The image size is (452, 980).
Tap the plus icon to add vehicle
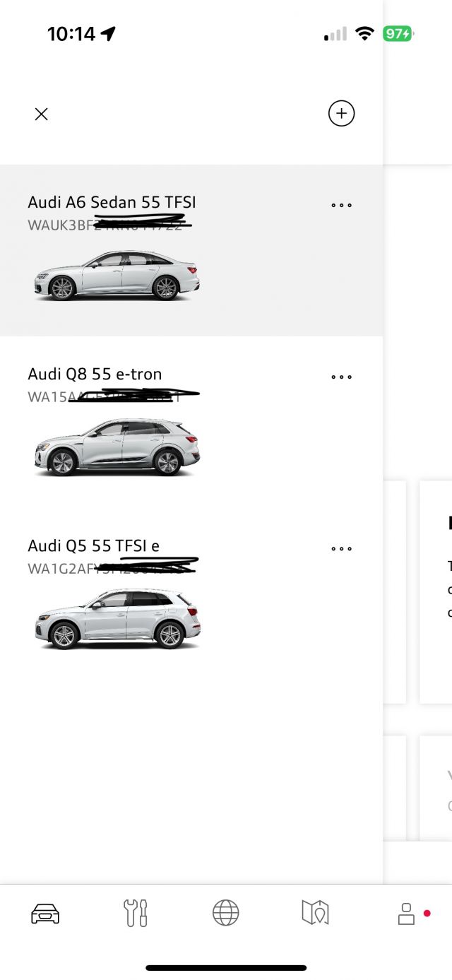click(x=341, y=113)
